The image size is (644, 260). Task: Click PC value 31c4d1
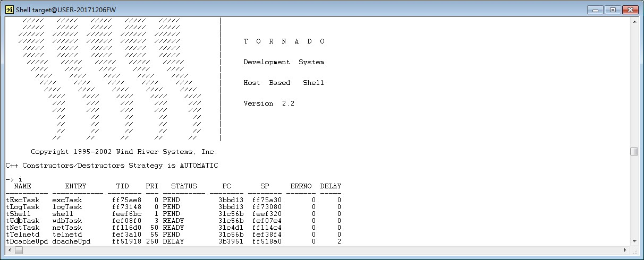[x=231, y=228]
